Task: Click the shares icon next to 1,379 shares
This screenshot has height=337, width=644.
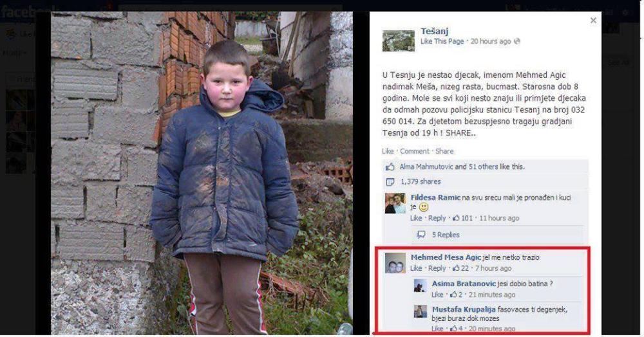Action: (x=390, y=181)
